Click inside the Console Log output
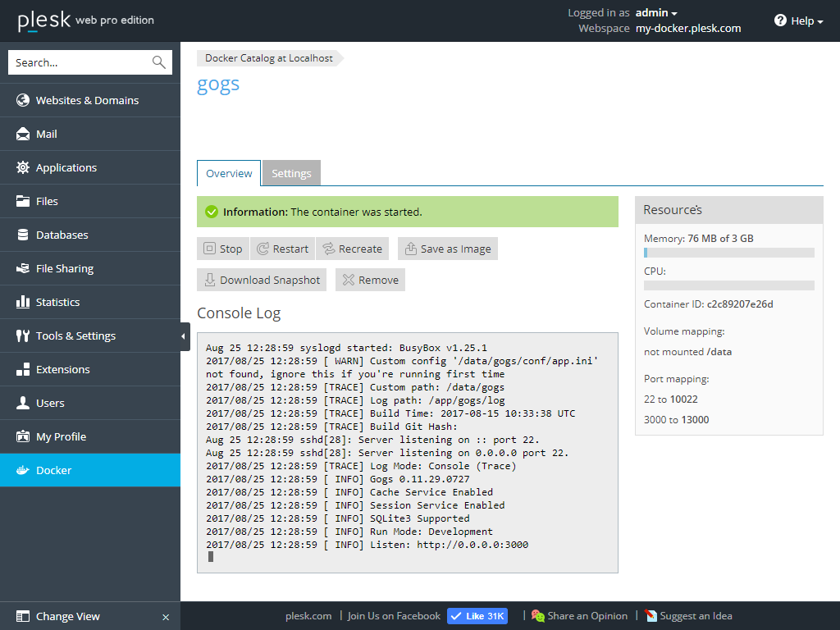Image resolution: width=840 pixels, height=630 pixels. pyautogui.click(x=408, y=453)
